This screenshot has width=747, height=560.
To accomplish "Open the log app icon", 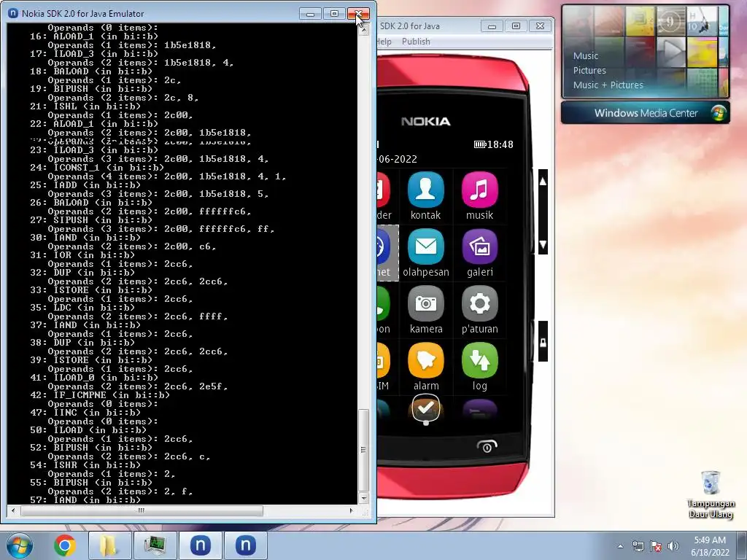I will coord(479,360).
